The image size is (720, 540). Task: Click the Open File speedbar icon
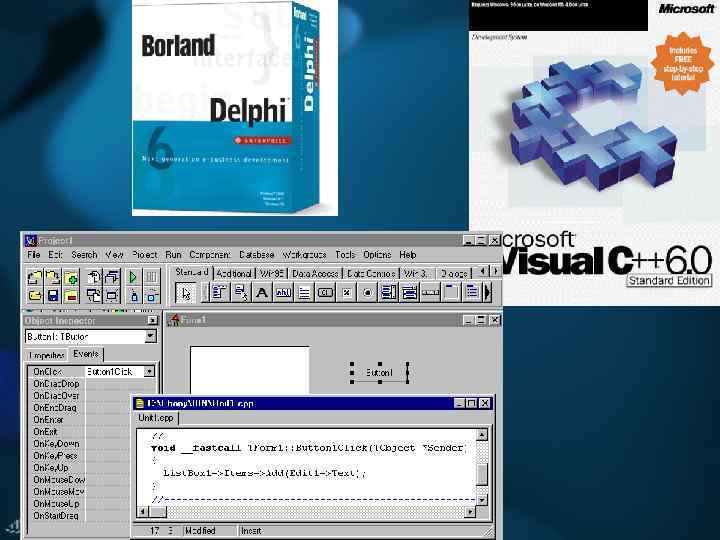pyautogui.click(x=34, y=295)
